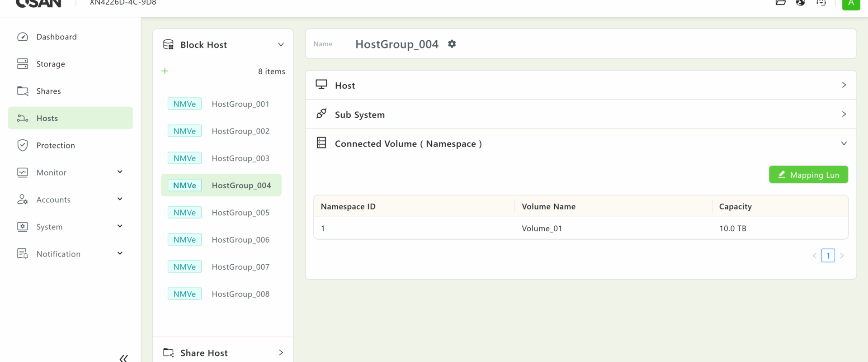The image size is (868, 362).
Task: Collapse the Block Host panel
Action: pos(281,44)
